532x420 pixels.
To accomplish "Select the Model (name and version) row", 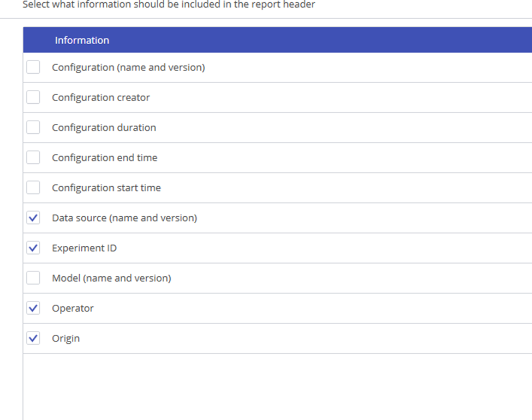I will [111, 278].
